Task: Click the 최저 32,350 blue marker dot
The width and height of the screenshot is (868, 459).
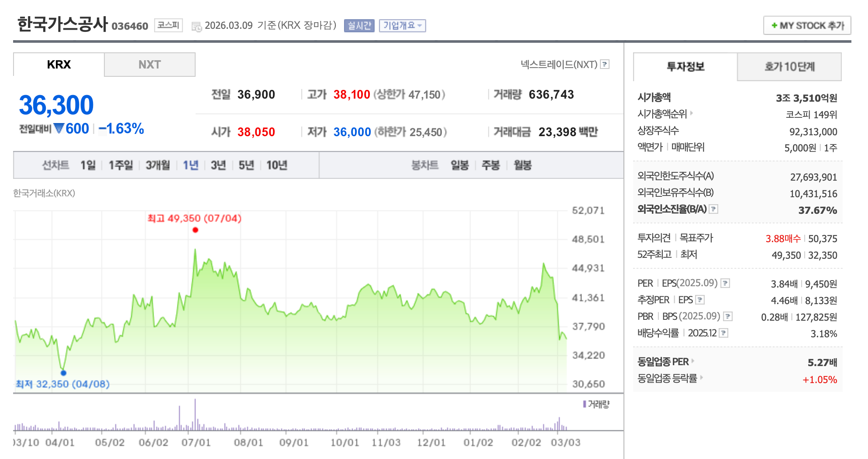Action: click(x=63, y=373)
